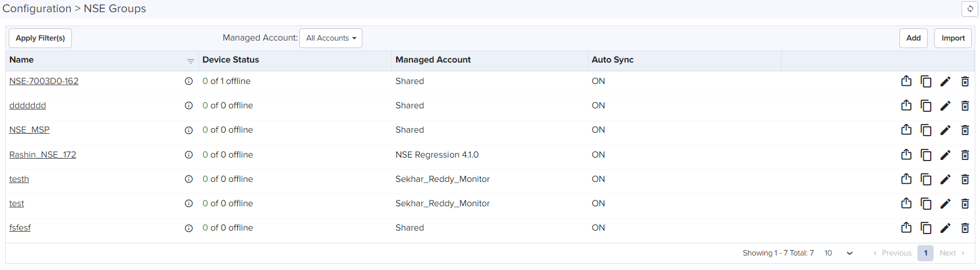Refresh the NSE Groups page
The width and height of the screenshot is (980, 270).
tap(970, 9)
